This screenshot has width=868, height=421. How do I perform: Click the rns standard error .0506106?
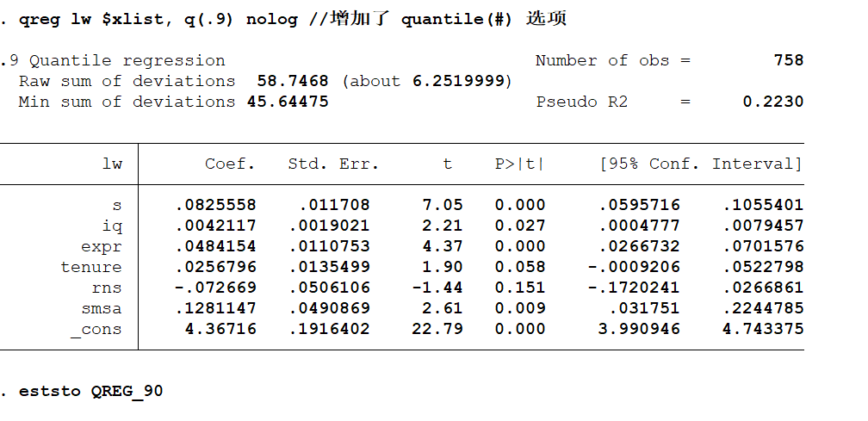click(x=329, y=288)
